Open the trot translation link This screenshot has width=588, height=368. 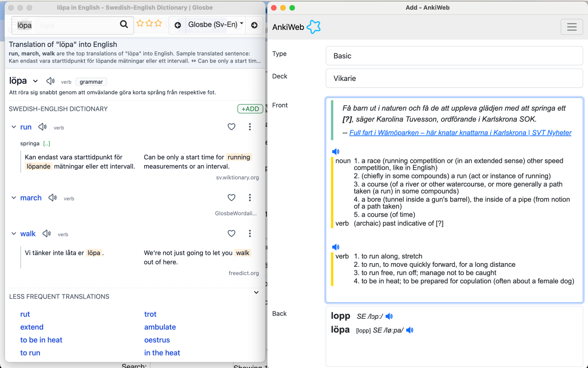[150, 314]
